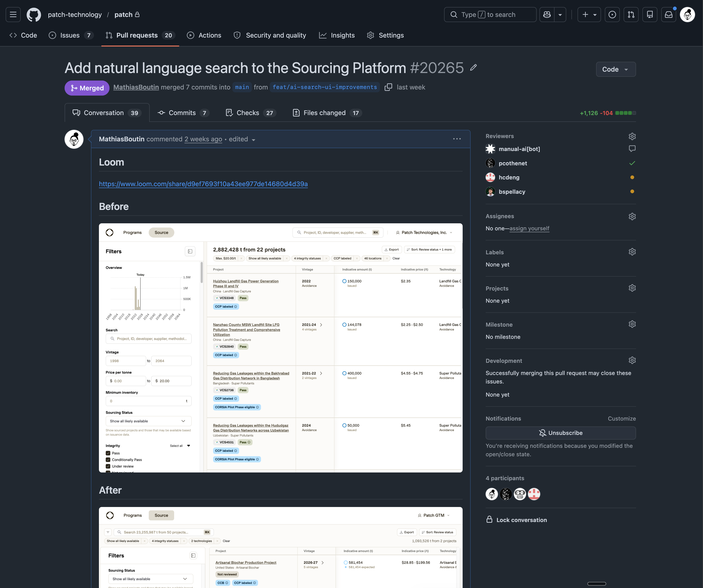Open the Code dropdown button

coord(616,69)
